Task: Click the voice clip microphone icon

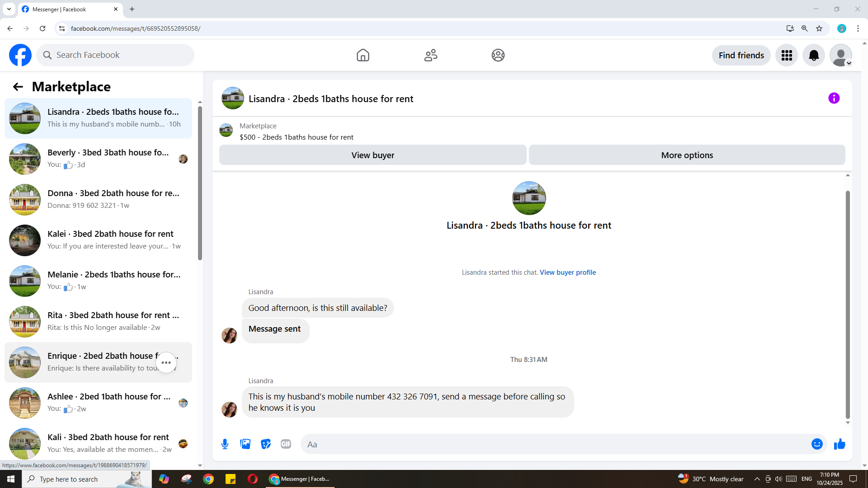Action: click(225, 444)
